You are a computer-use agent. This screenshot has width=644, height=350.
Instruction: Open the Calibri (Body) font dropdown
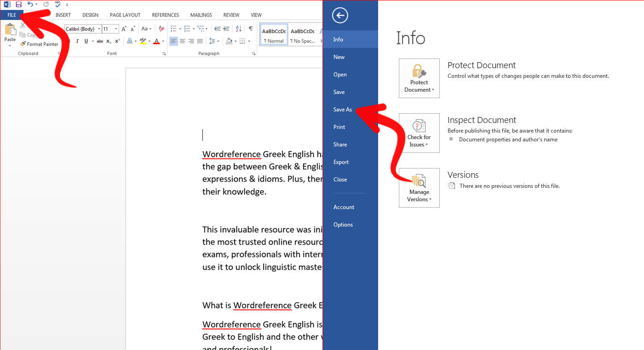[x=83, y=29]
